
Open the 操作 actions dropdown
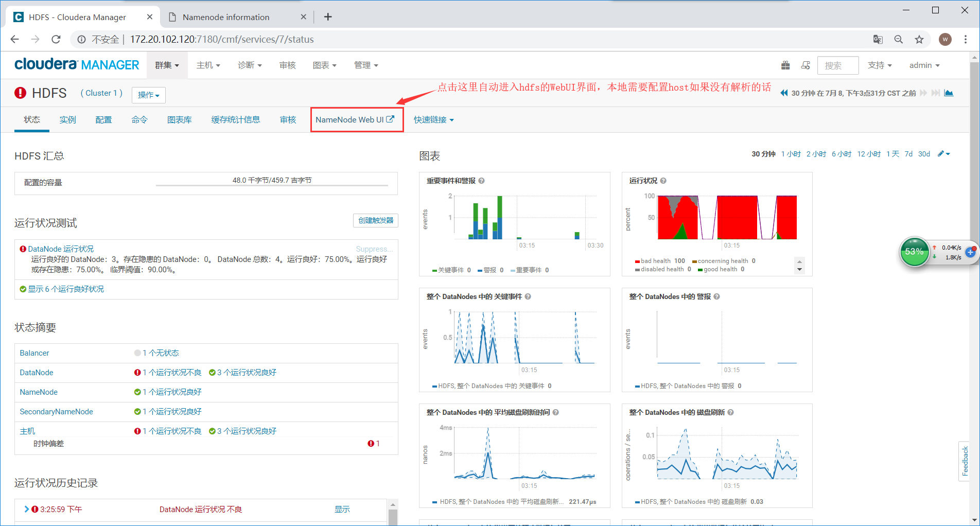149,95
